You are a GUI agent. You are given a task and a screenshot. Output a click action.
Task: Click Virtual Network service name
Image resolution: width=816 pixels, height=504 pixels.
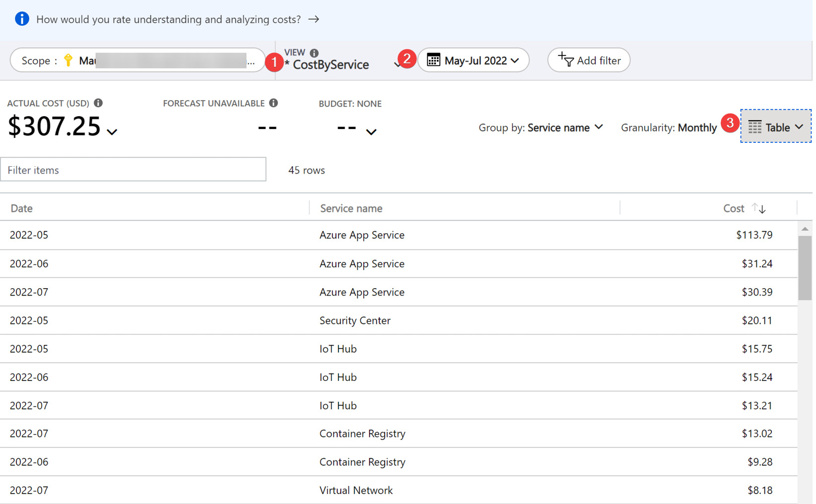click(356, 490)
